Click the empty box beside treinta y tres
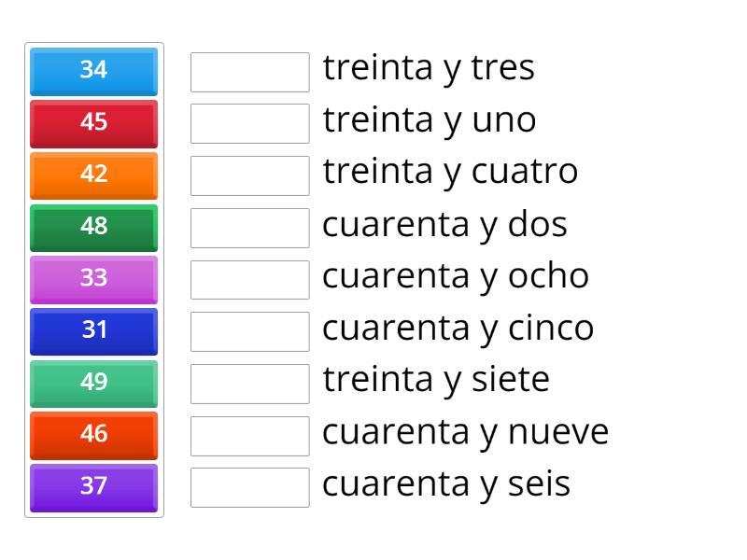This screenshot has height=560, width=747. pos(249,72)
